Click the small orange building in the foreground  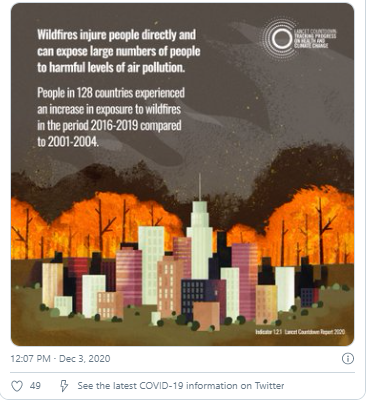(x=206, y=316)
